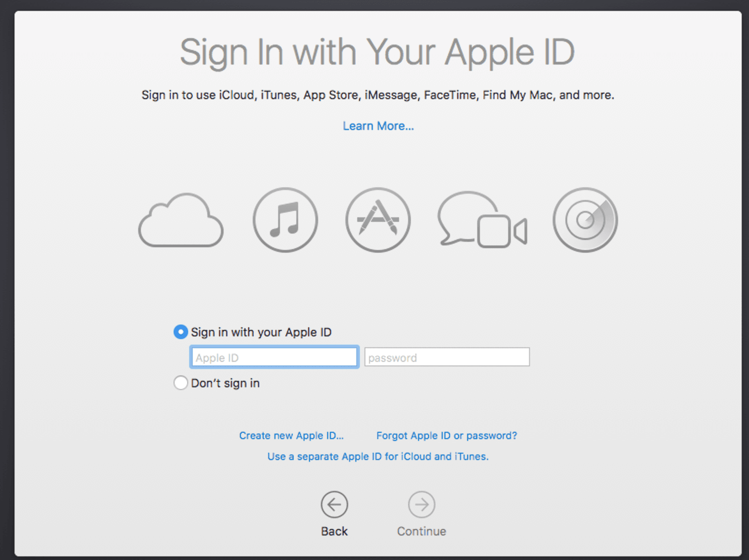This screenshot has height=560, width=749.
Task: Select the 'Sign in with your Apple ID' radio button
Action: click(180, 332)
